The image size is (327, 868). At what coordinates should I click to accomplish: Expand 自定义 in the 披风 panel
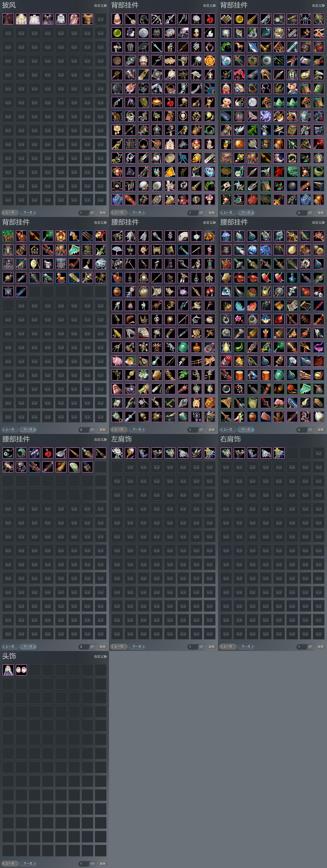101,5
